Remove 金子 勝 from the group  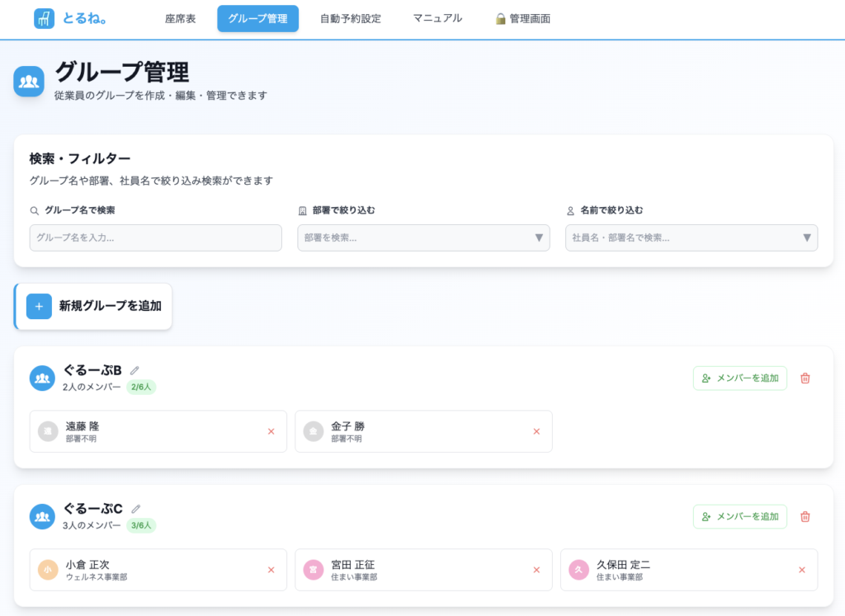pos(536,431)
